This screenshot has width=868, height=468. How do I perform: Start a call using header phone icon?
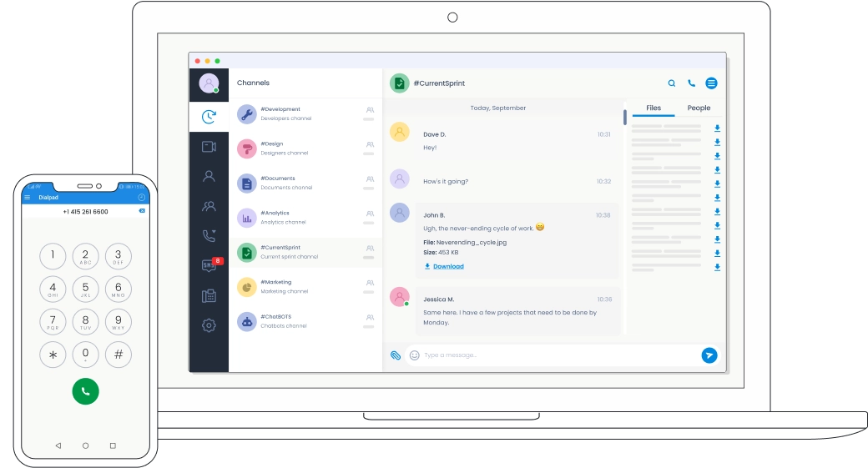tap(691, 83)
